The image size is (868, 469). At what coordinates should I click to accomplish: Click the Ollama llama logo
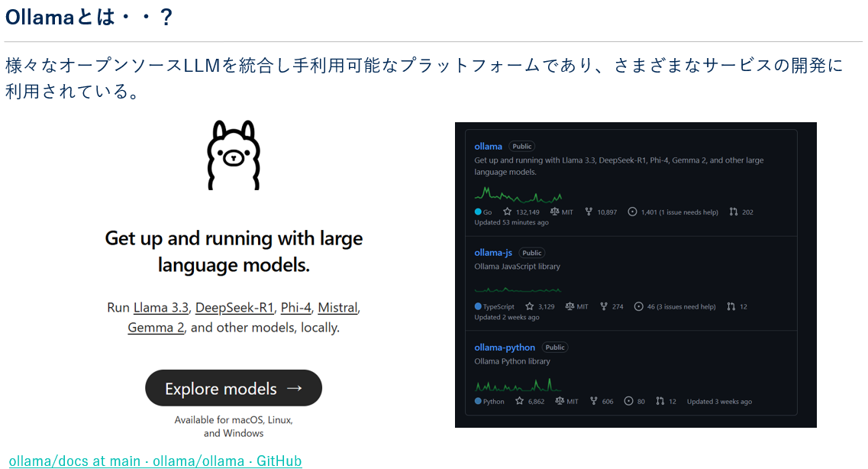(234, 155)
